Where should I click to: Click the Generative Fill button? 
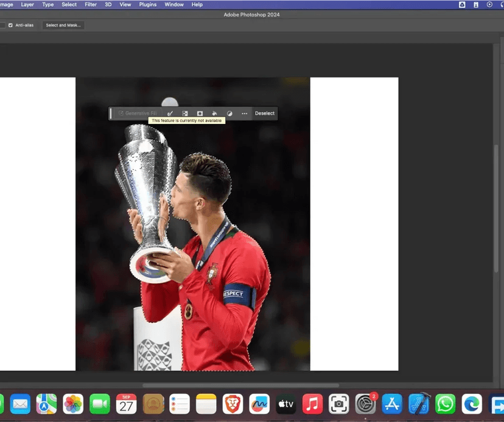click(x=138, y=113)
